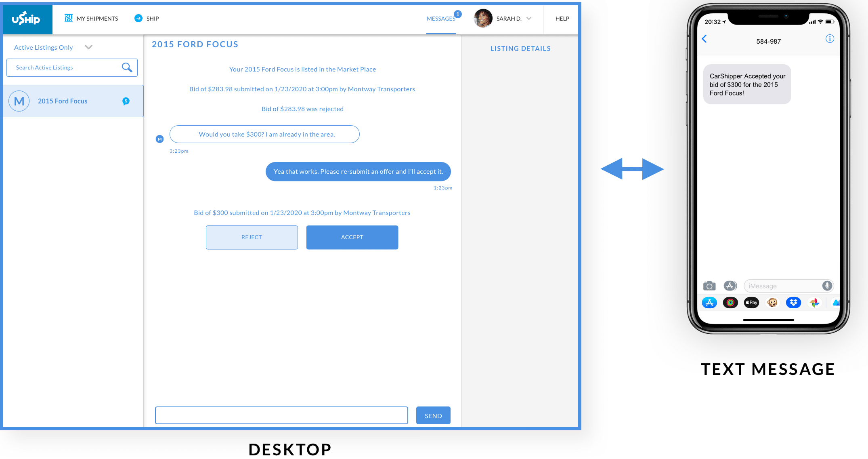Tap the Photos pinwheel icon

tap(814, 303)
